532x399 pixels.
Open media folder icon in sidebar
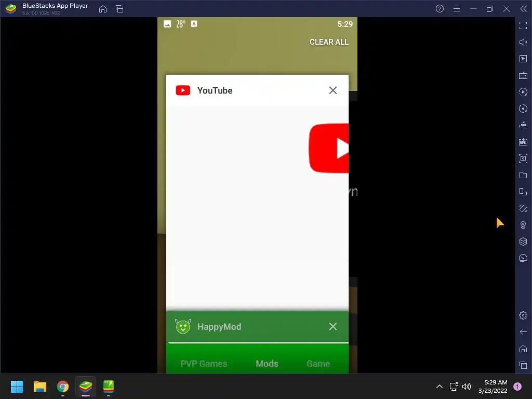[x=523, y=175]
